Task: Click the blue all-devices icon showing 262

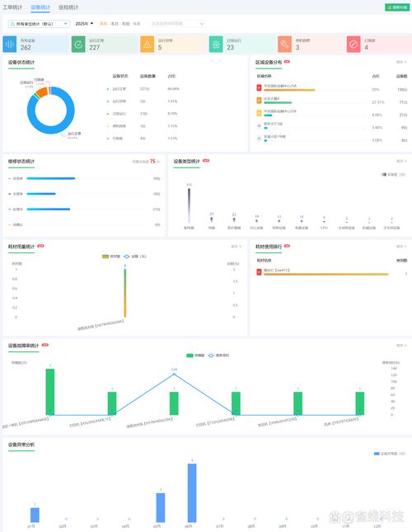Action: [x=10, y=44]
